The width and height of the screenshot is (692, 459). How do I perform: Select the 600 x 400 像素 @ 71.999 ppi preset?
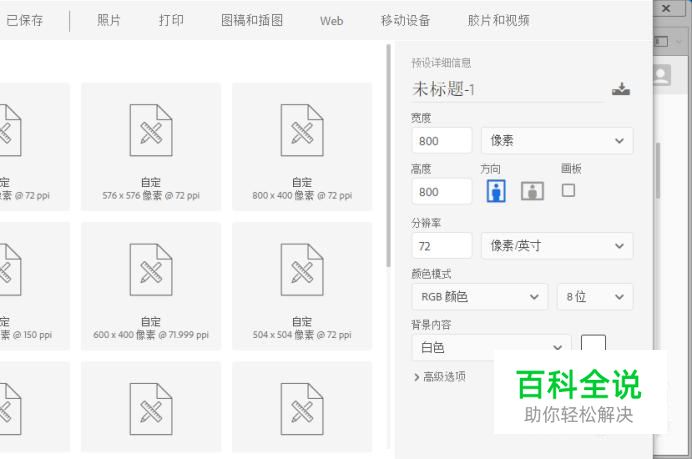(x=151, y=286)
